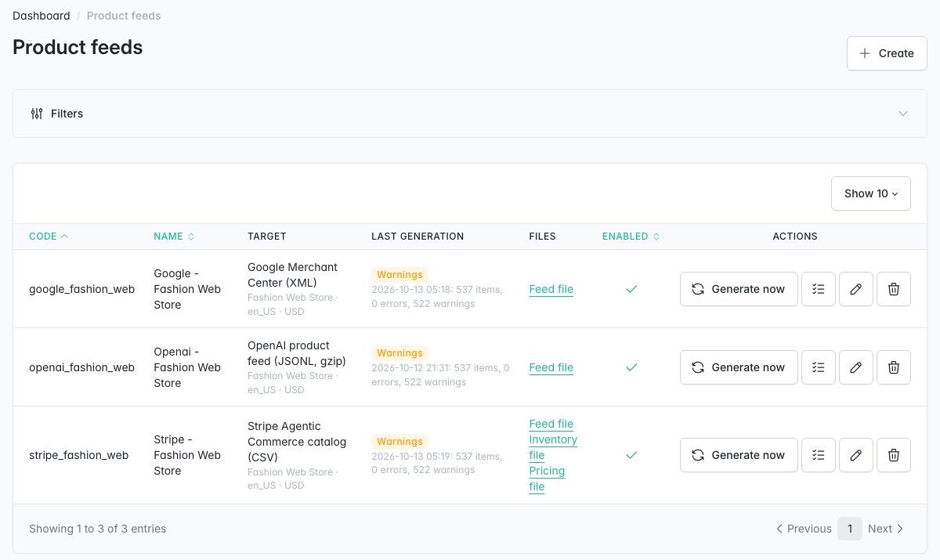
Task: Sort table by NAME column
Action: [174, 237]
